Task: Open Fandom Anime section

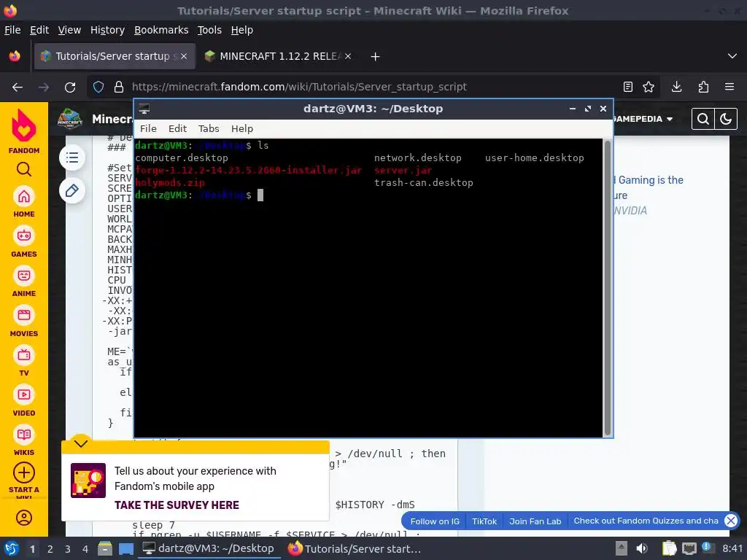Action: [24, 282]
